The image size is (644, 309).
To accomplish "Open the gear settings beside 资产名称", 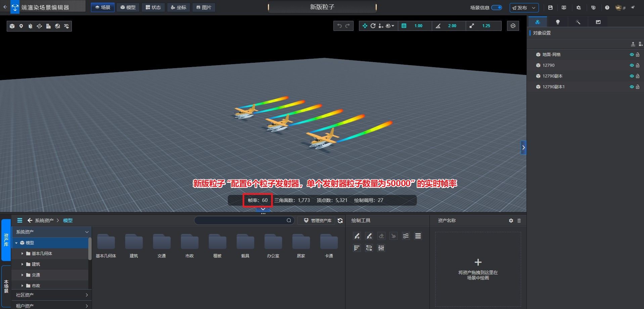I will coord(511,220).
